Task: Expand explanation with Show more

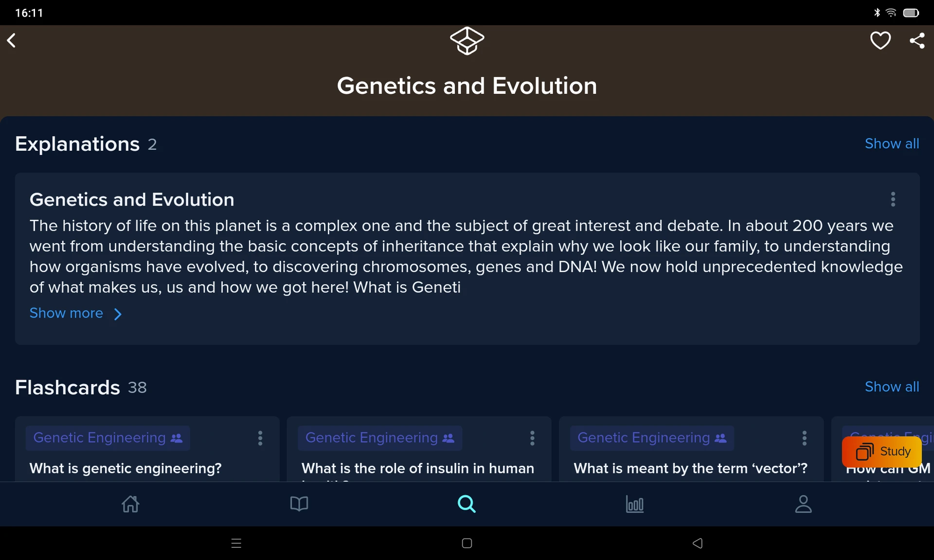Action: pyautogui.click(x=75, y=313)
